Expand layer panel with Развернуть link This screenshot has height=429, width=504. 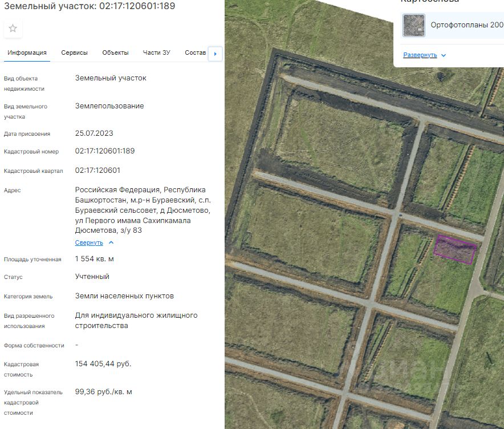click(x=420, y=55)
